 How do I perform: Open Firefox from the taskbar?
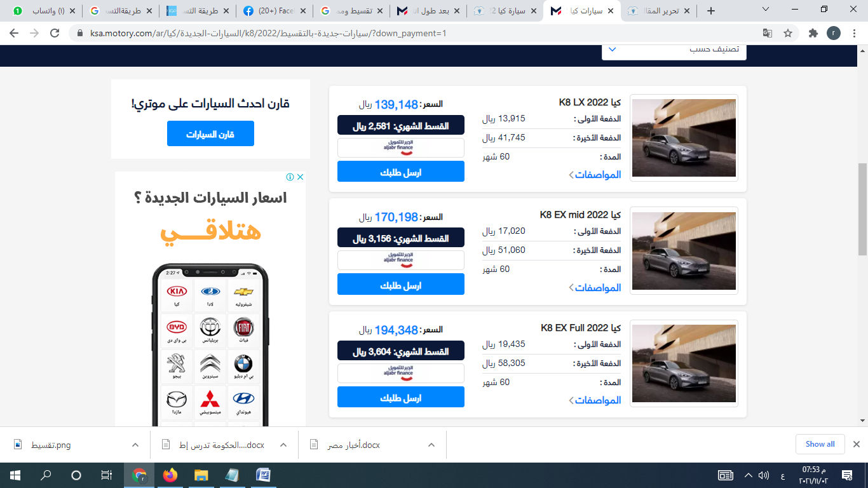coord(170,475)
